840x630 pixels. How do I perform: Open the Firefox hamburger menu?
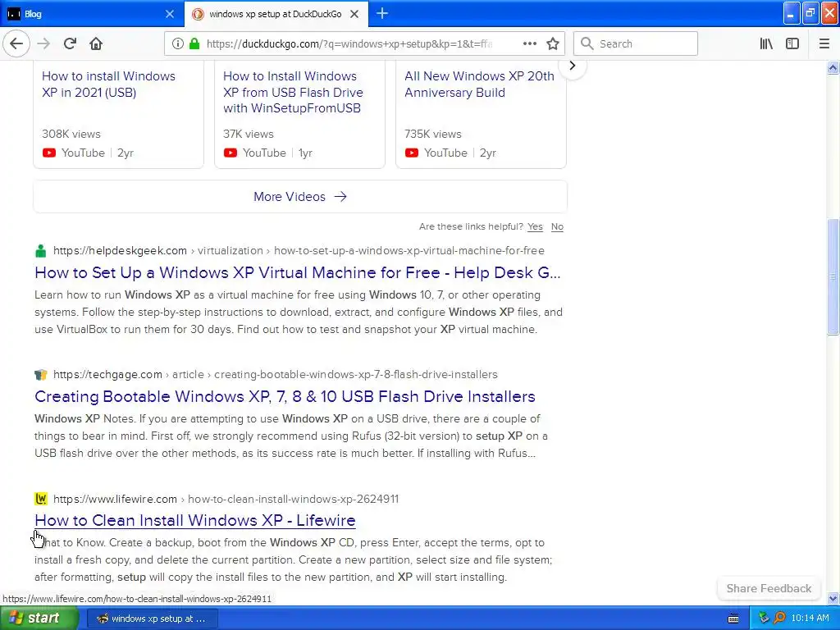[824, 44]
